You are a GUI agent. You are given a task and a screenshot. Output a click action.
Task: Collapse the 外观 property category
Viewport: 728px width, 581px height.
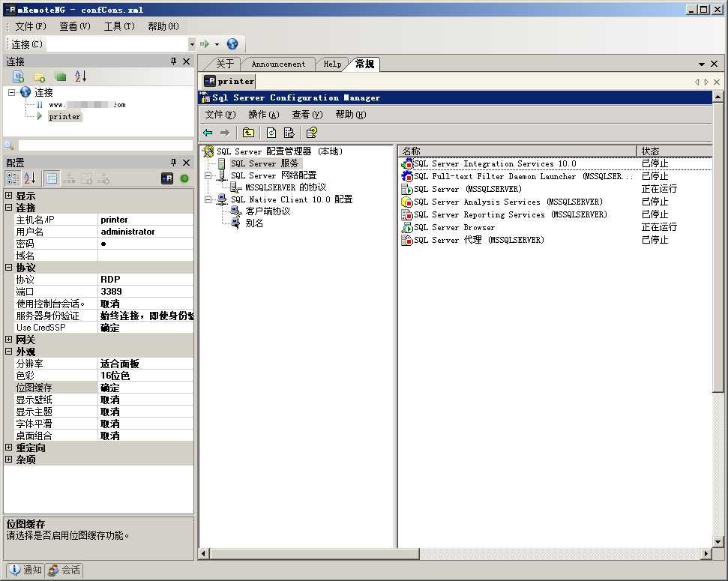[x=9, y=351]
